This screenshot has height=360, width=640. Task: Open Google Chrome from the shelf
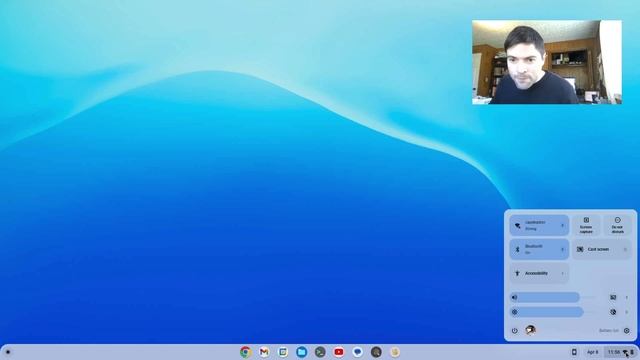pyautogui.click(x=246, y=352)
